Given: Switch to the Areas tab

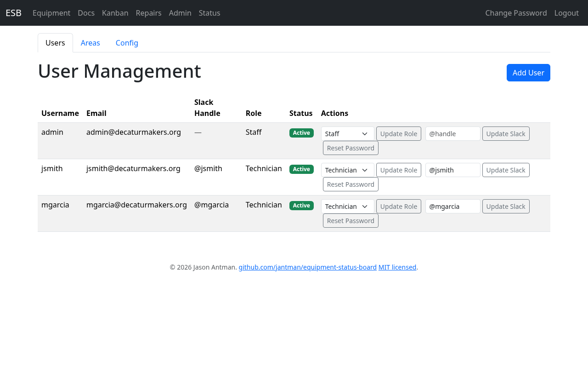Looking at the screenshot, I should tap(90, 43).
